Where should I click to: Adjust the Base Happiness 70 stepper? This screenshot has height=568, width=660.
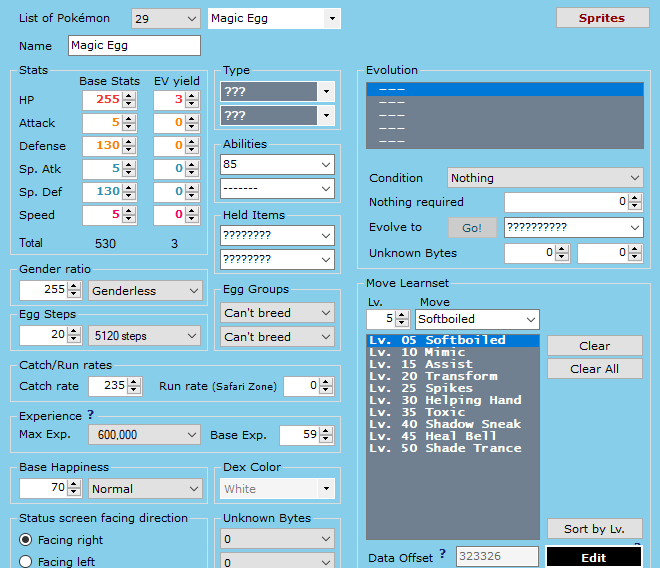pyautogui.click(x=74, y=488)
